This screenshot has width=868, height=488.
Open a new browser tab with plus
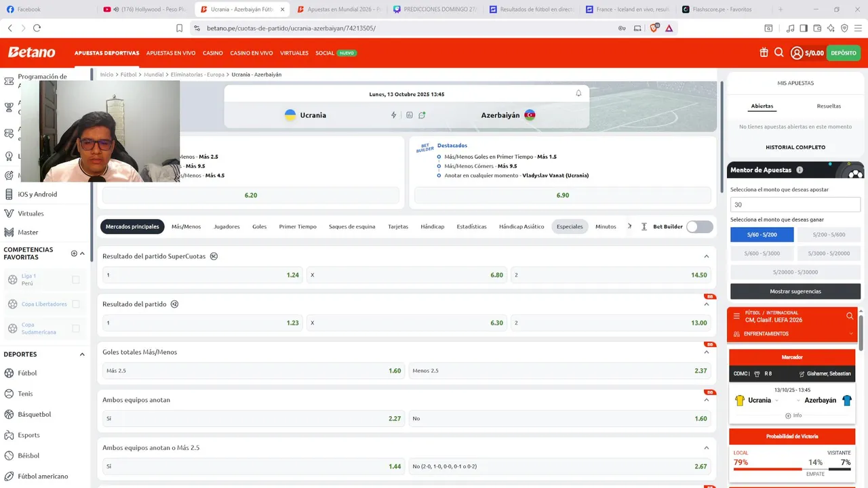[x=781, y=9]
